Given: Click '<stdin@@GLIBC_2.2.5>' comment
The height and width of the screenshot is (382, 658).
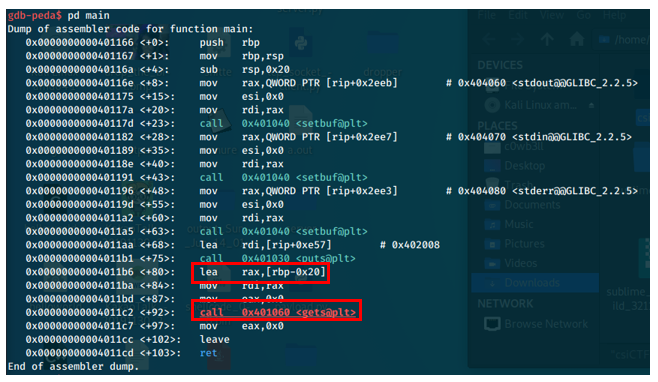Looking at the screenshot, I should coord(572,137).
